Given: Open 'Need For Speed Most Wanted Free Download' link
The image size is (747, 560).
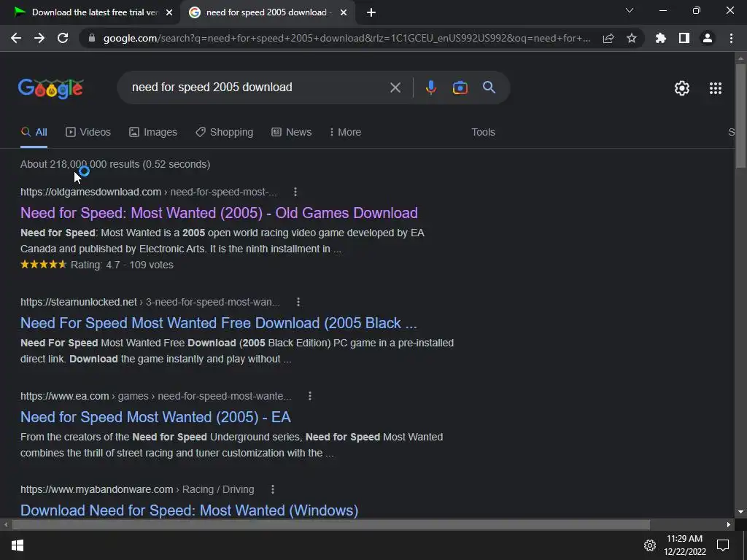Looking at the screenshot, I should point(219,323).
